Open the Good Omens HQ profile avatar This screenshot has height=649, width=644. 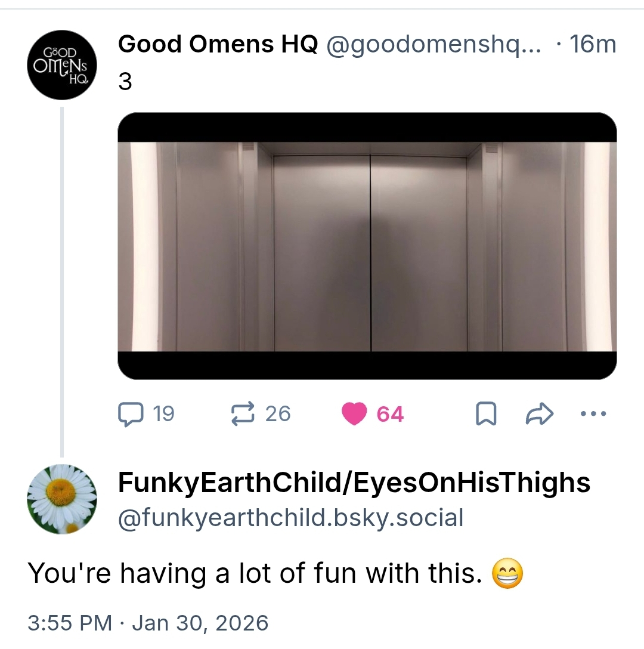(62, 64)
